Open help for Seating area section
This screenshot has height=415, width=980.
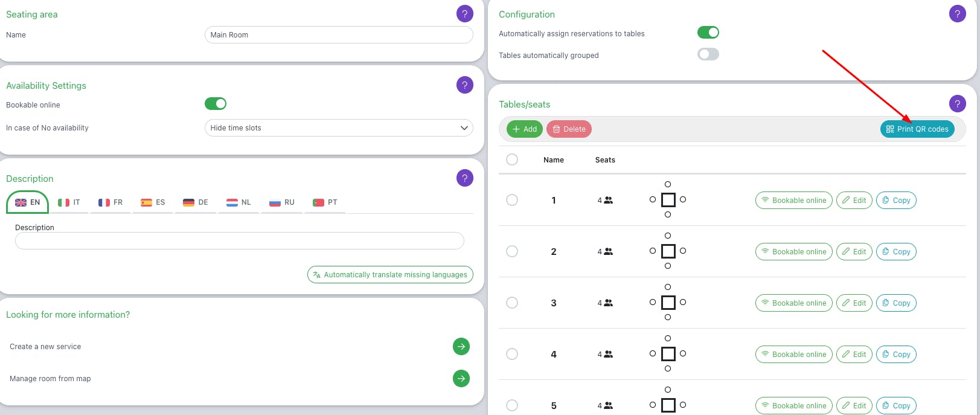click(465, 14)
